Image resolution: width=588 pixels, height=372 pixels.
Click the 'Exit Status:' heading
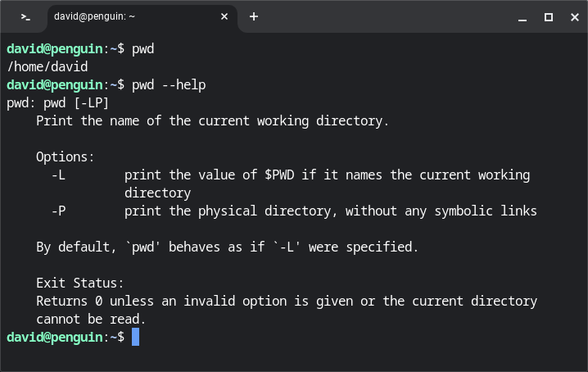click(80, 283)
